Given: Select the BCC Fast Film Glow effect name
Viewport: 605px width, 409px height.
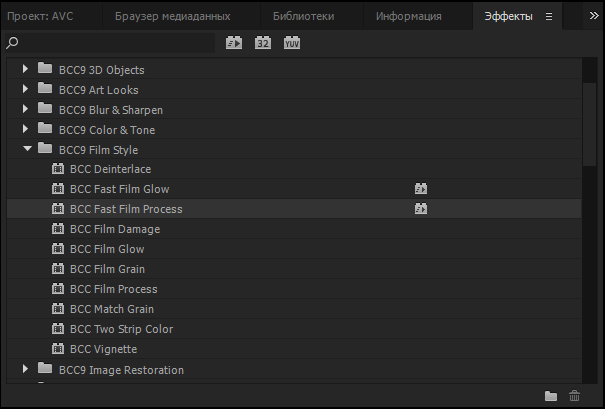Looking at the screenshot, I should [x=120, y=189].
